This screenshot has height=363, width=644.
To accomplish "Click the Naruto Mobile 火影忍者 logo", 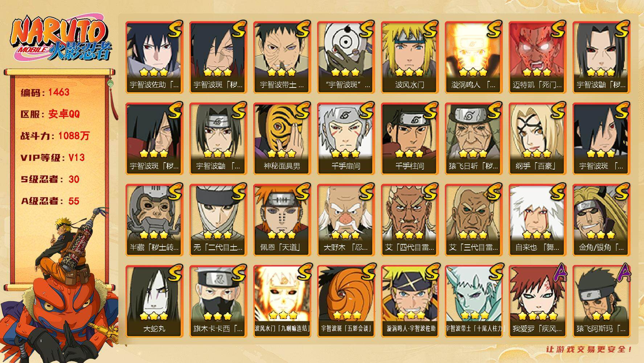I will [x=61, y=39].
